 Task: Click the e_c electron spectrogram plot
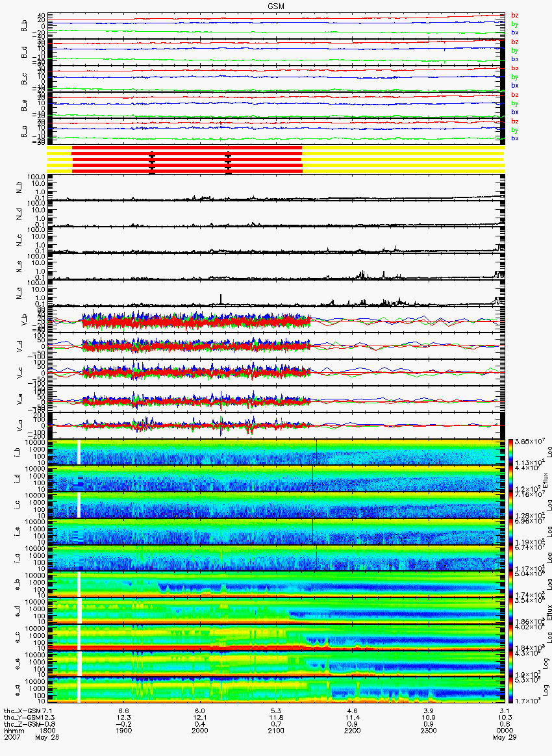click(276, 638)
